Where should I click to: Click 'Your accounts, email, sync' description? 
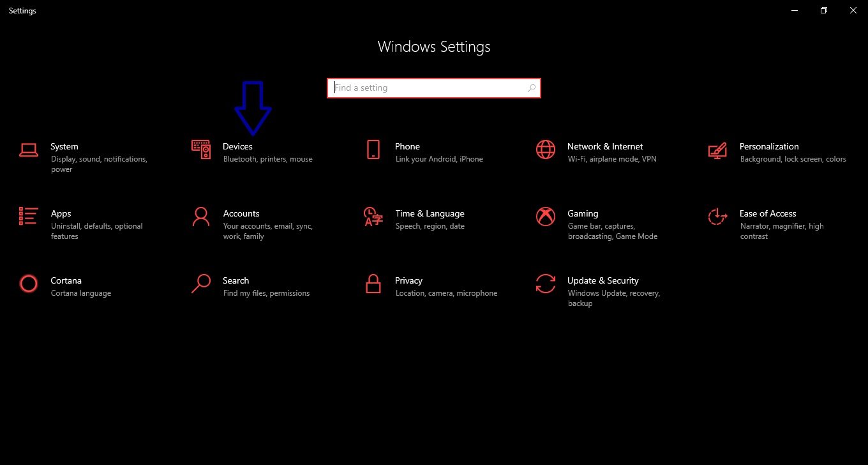tap(267, 231)
